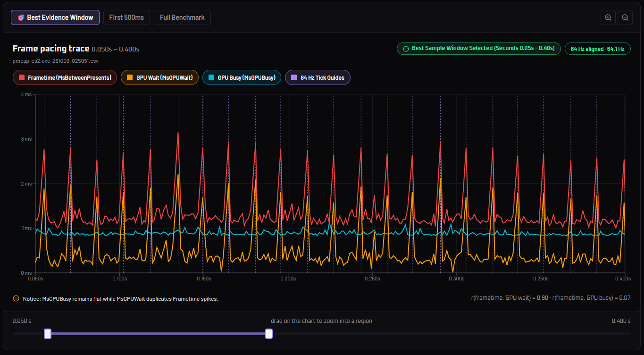Click the 2 ms y-axis label
Screen dimensions: 644x355
26,184
